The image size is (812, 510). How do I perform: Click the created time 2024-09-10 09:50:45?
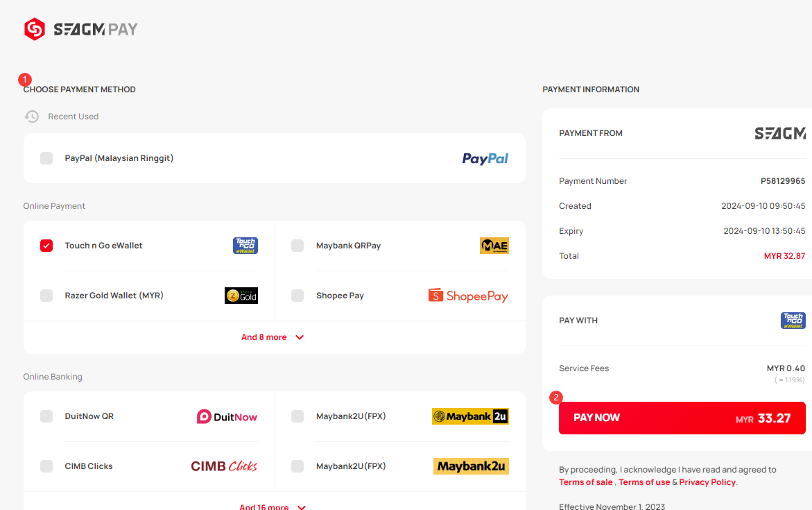click(x=763, y=206)
